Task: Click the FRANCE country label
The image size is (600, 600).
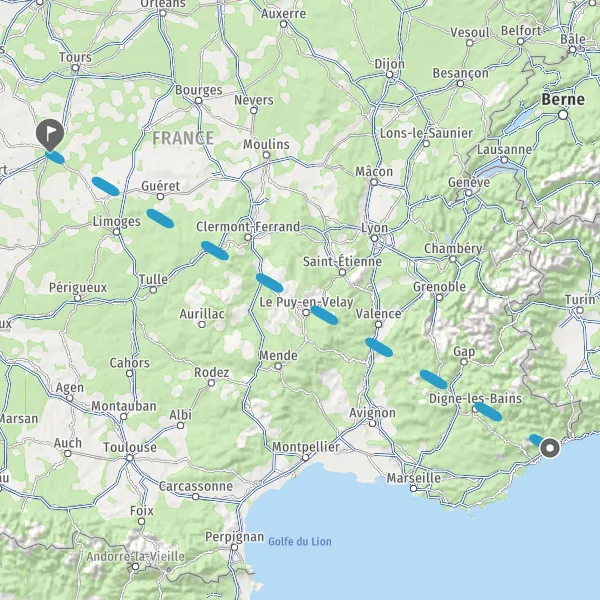Action: [183, 138]
